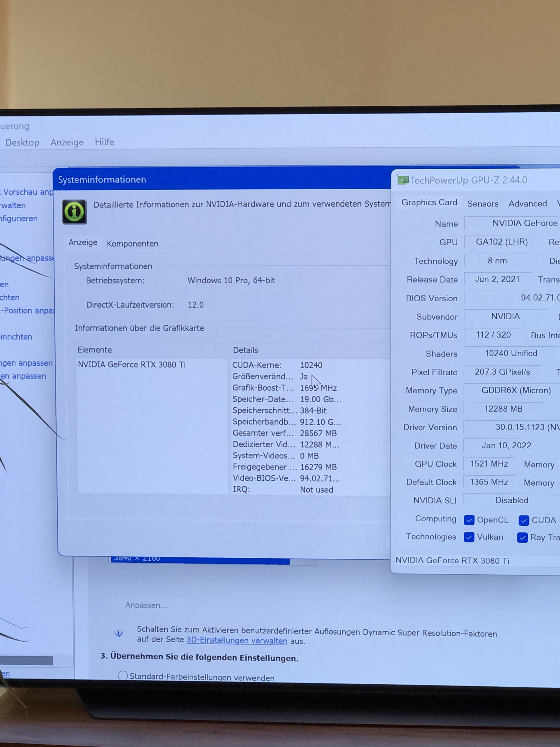The image size is (560, 747).
Task: Click the green NVIDIA info icon
Action: [74, 212]
